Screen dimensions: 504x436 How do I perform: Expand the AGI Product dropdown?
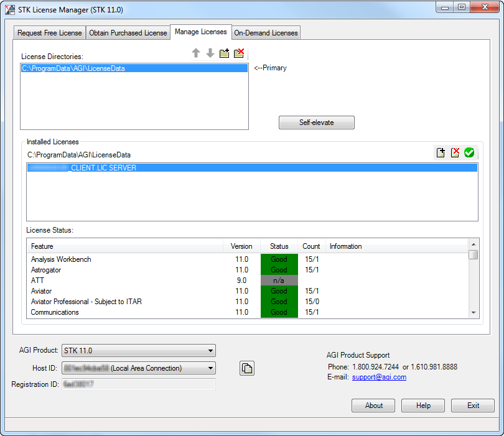(x=139, y=351)
